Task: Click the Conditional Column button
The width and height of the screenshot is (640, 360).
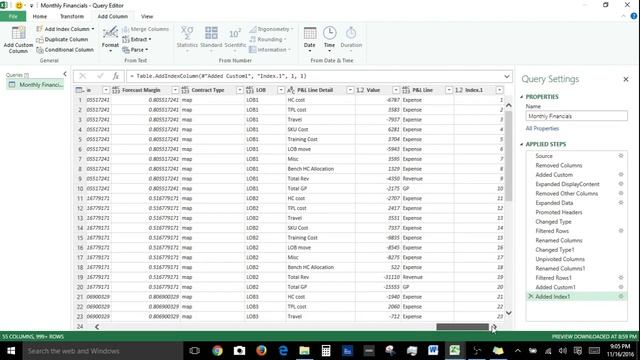Action: [x=65, y=49]
